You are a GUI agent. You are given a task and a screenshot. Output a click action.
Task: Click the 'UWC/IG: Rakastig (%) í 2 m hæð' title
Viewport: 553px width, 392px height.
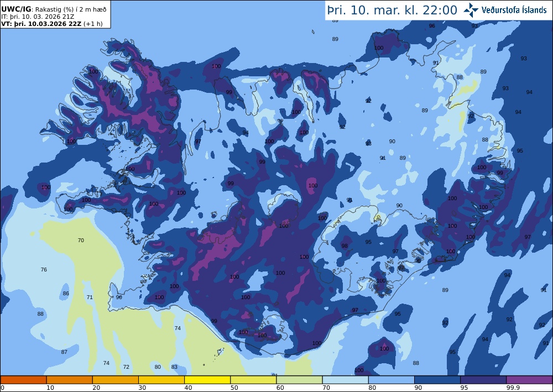point(54,9)
